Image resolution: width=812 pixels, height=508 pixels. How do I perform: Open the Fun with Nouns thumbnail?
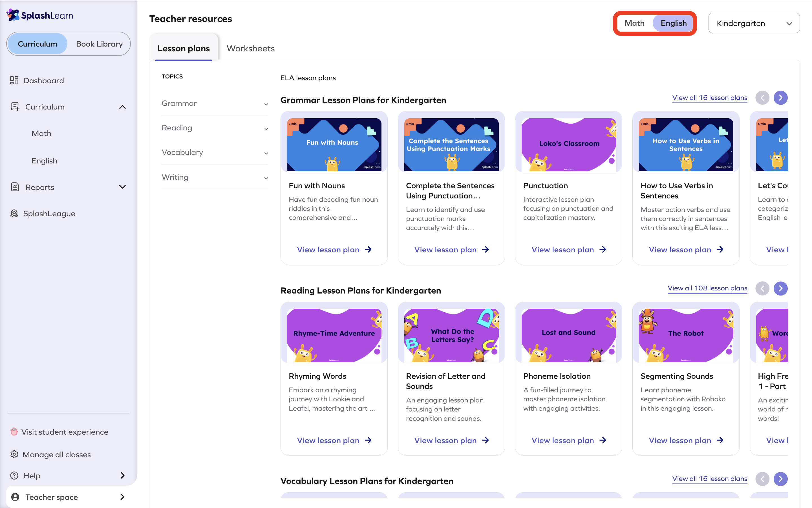[x=334, y=145]
